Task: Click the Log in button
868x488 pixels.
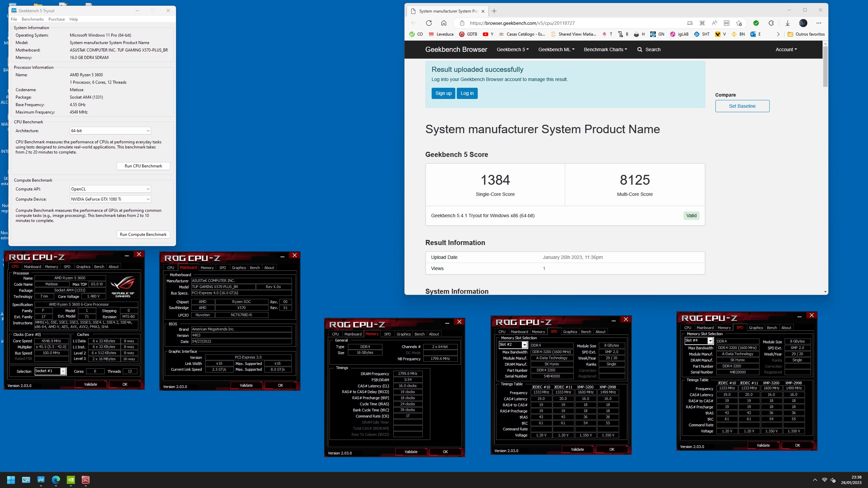Action: 467,93
